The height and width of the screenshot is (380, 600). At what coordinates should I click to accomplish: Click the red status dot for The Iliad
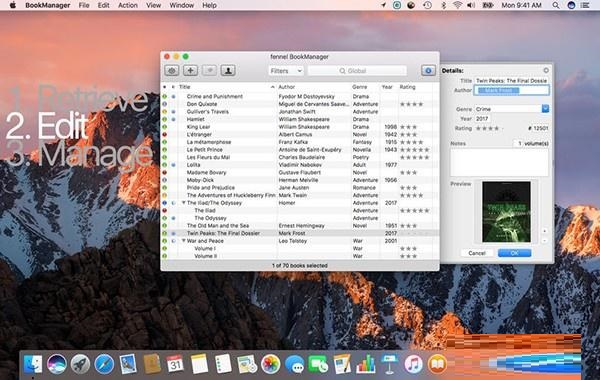(x=165, y=210)
